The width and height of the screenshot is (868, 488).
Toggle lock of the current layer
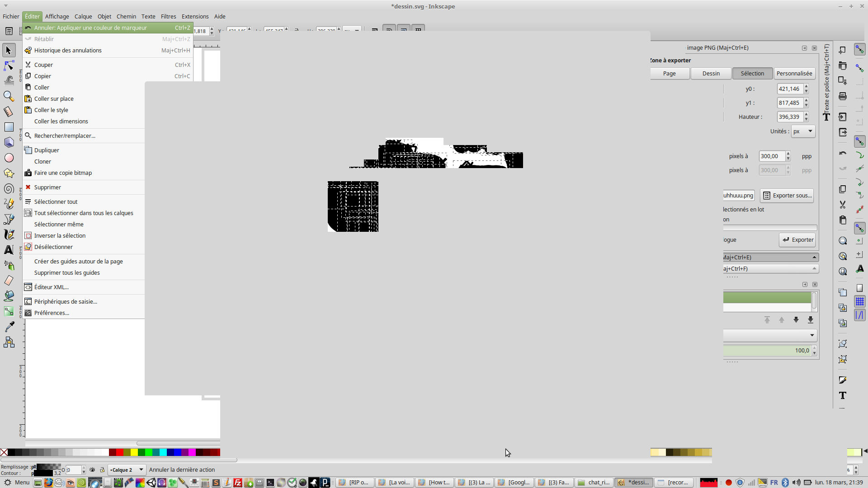tap(102, 470)
